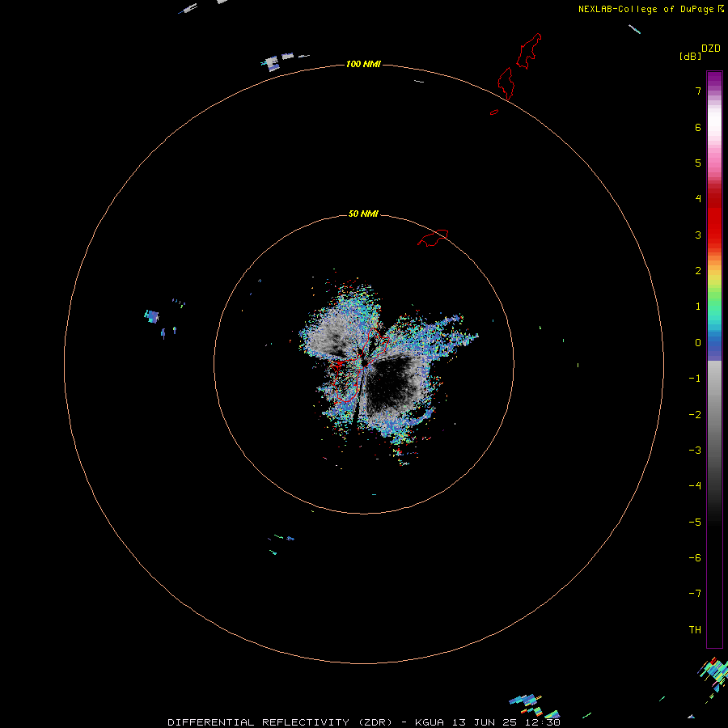Click the vertical ZDR color bar legend
Image resolution: width=728 pixels, height=728 pixels.
714,359
